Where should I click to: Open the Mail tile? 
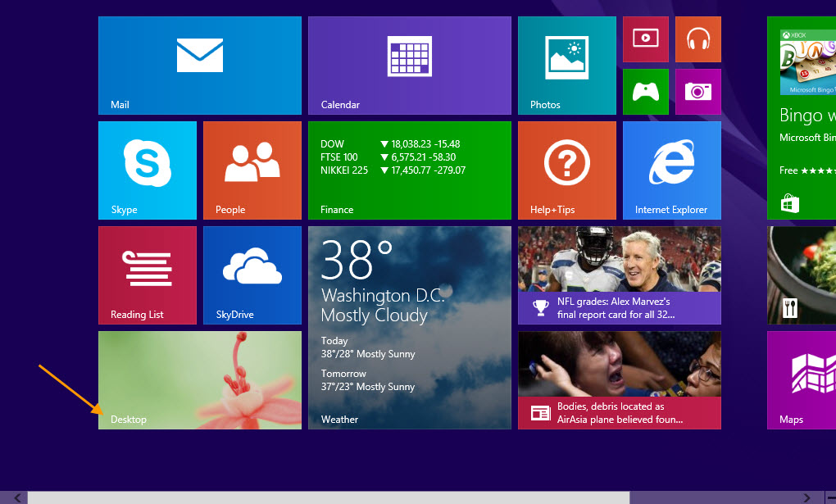point(200,66)
